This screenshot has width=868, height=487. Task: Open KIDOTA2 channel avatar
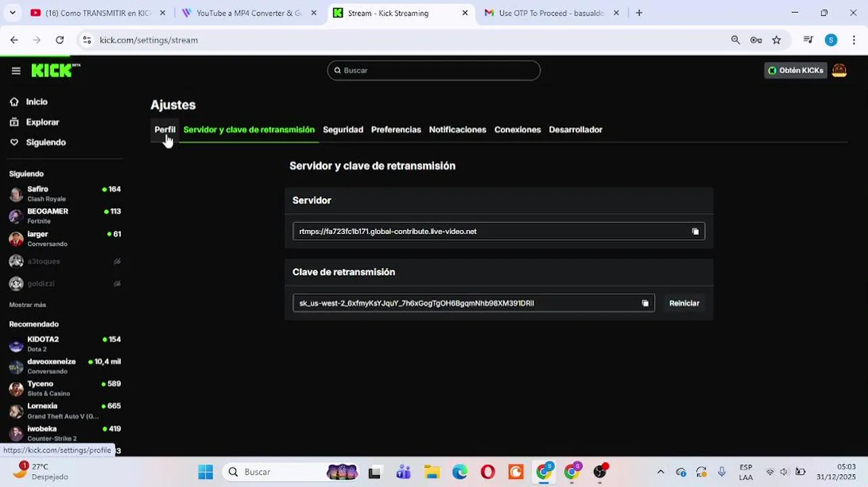[16, 344]
